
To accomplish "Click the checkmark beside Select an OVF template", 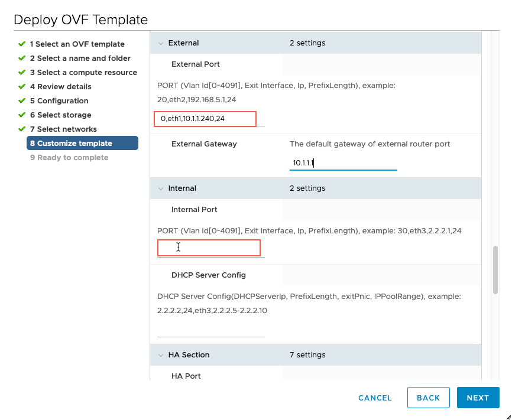I will click(22, 44).
